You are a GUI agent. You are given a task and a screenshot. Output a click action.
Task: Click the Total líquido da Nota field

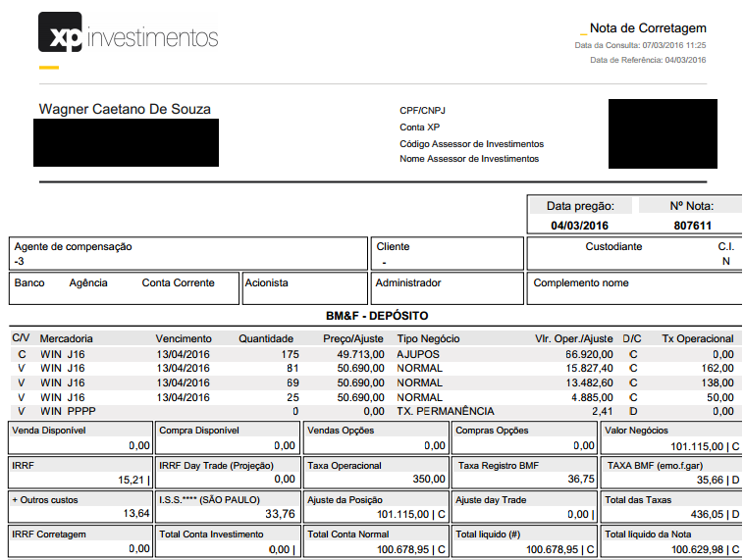(x=671, y=541)
